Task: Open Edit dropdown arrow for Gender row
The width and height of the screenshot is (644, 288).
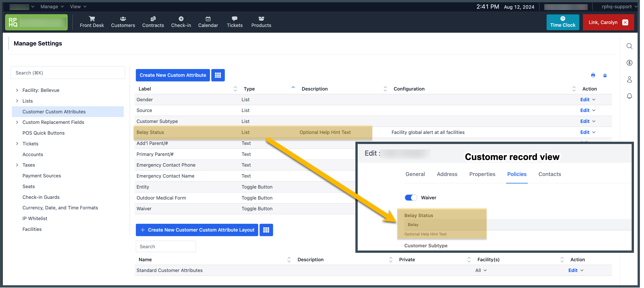Action: 594,100
